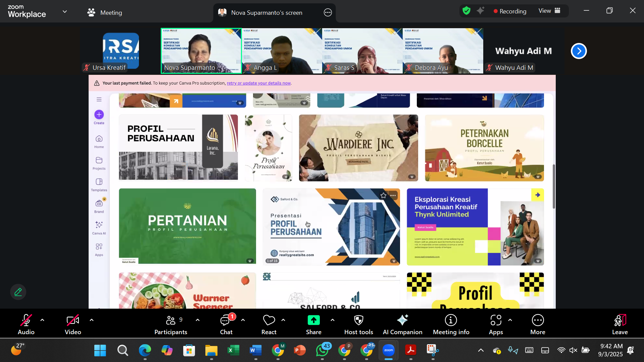Star the Salford & Co template
644x362 pixels.
coord(383,195)
